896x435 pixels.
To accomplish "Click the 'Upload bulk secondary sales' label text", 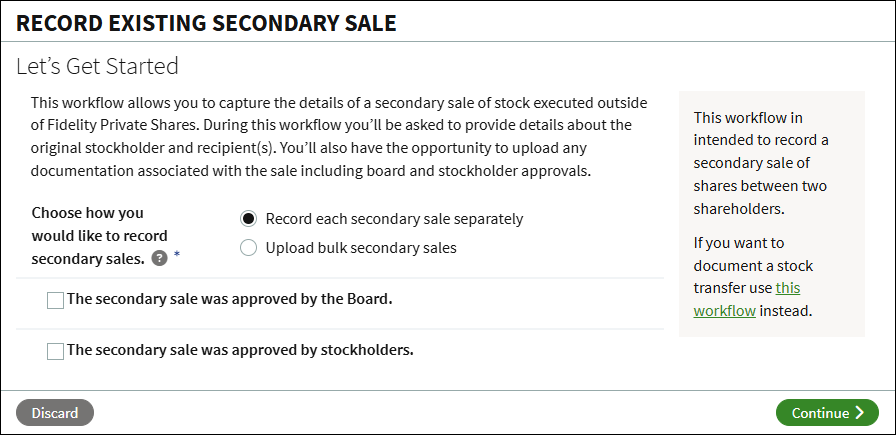I will (x=361, y=248).
